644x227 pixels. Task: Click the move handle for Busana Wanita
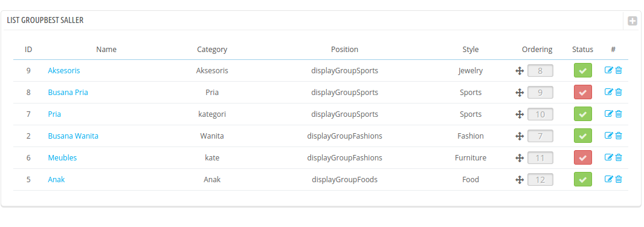[x=520, y=136]
